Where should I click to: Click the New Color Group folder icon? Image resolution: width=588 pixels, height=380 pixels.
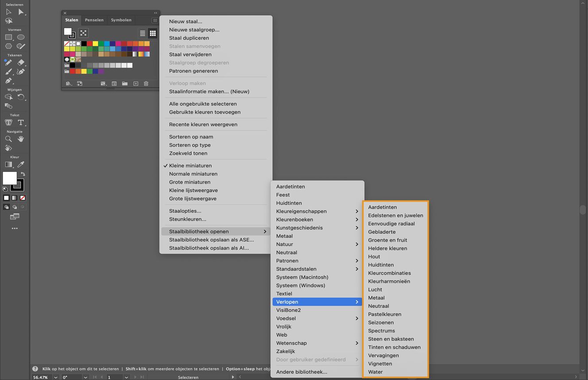[125, 84]
